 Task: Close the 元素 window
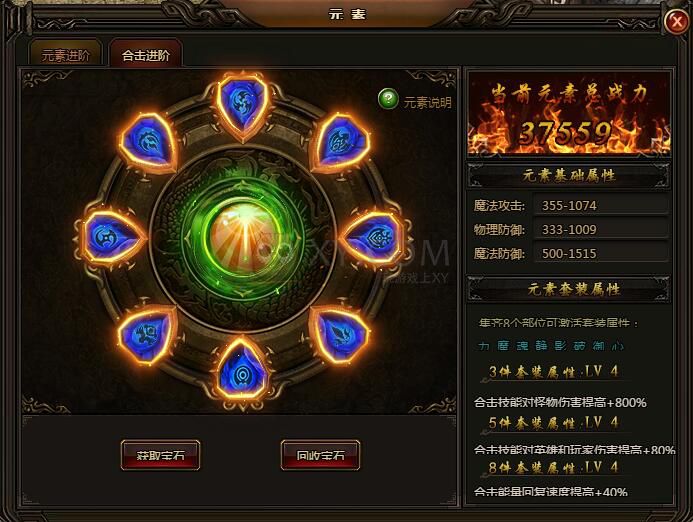(x=676, y=21)
